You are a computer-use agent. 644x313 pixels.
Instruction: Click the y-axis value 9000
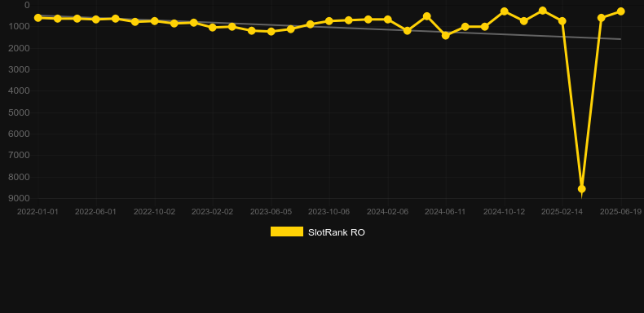19,198
